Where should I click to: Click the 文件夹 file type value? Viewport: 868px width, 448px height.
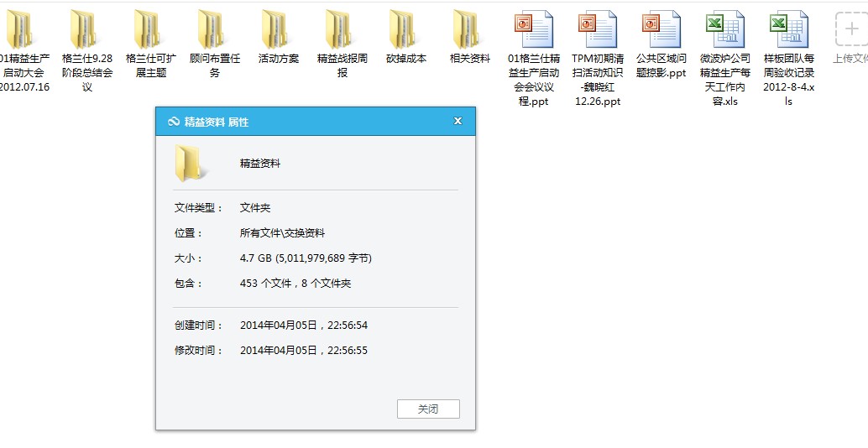255,208
